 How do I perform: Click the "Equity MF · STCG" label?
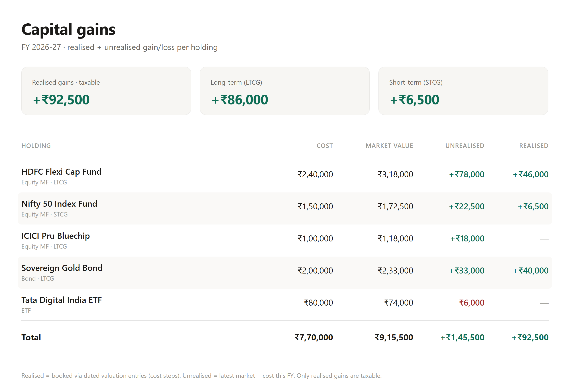click(45, 214)
